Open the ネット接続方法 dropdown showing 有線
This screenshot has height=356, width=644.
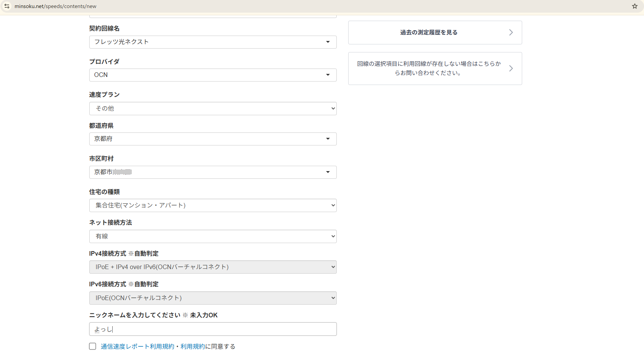coord(213,237)
